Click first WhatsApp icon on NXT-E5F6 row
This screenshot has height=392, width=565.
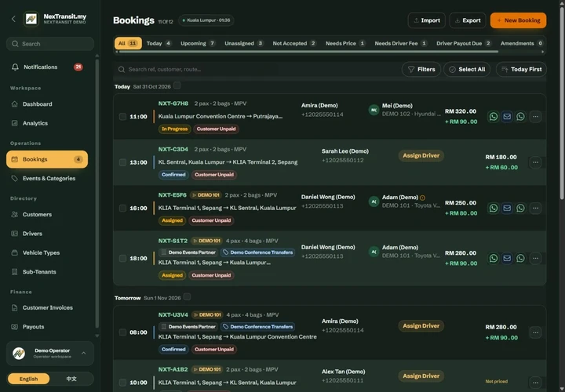click(494, 208)
